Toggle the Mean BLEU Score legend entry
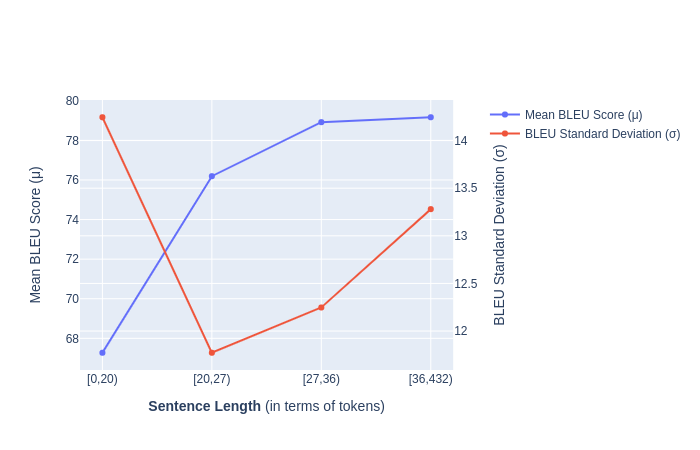700x450 pixels. 583,115
